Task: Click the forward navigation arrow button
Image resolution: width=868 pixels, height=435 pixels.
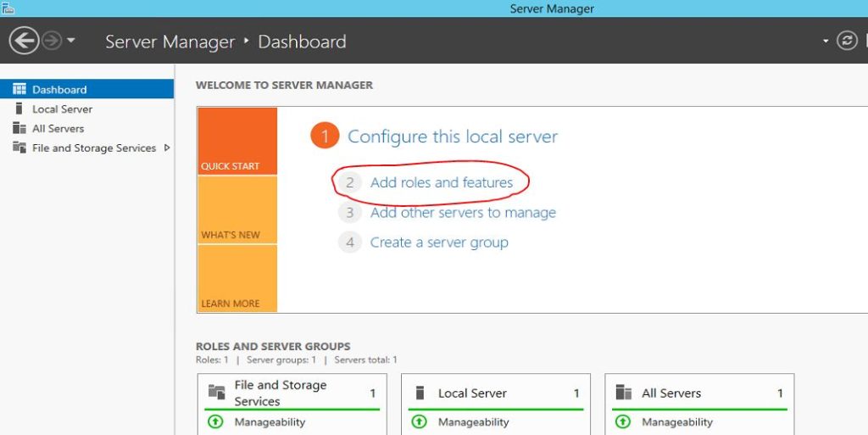Action: pyautogui.click(x=52, y=41)
